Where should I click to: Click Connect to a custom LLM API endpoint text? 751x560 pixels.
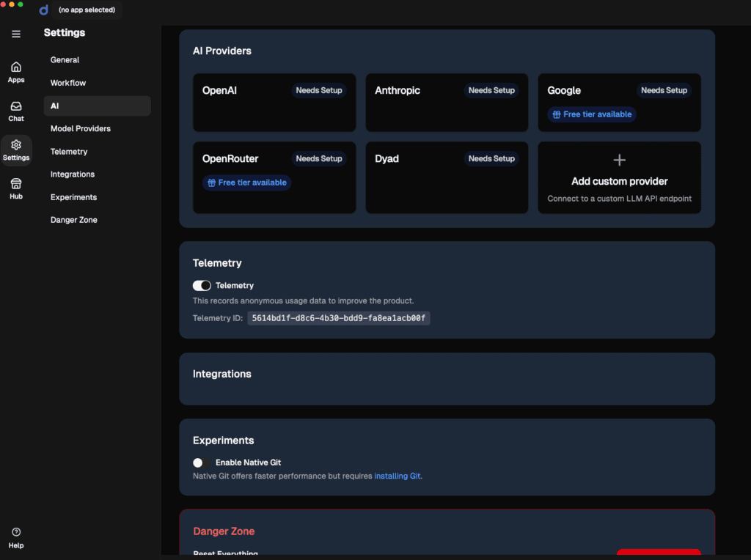619,199
